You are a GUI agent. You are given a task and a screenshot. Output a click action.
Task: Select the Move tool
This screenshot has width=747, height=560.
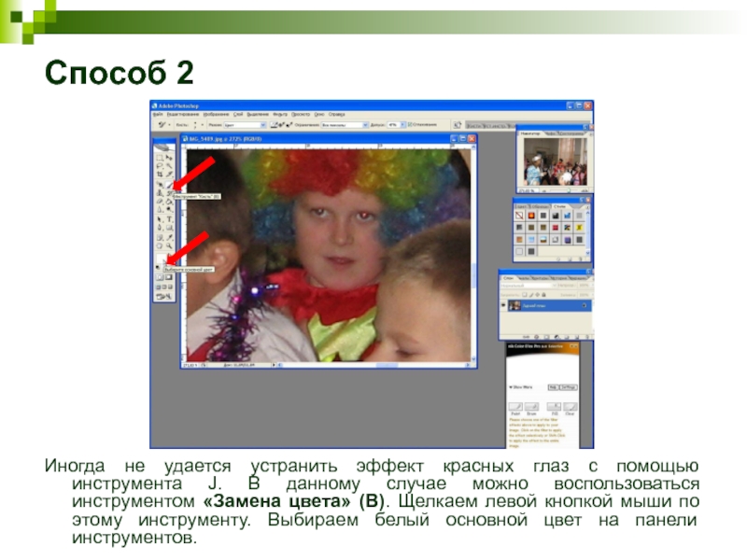[169, 158]
